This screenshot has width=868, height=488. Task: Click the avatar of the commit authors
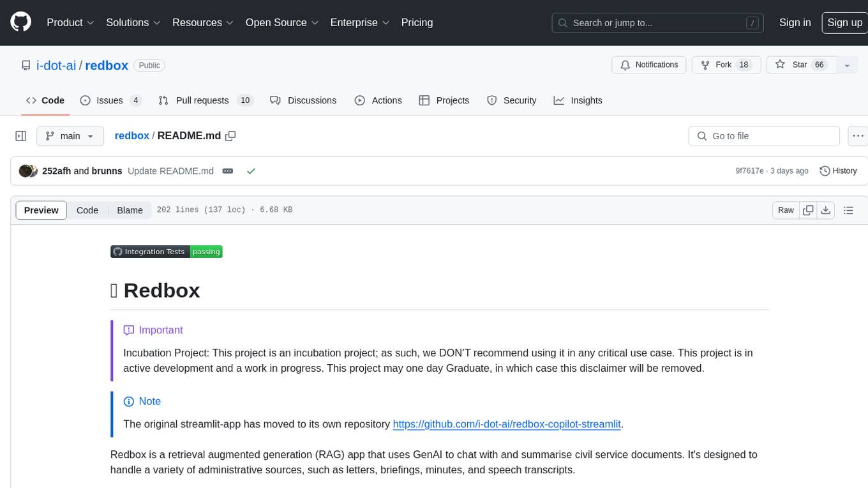(27, 171)
